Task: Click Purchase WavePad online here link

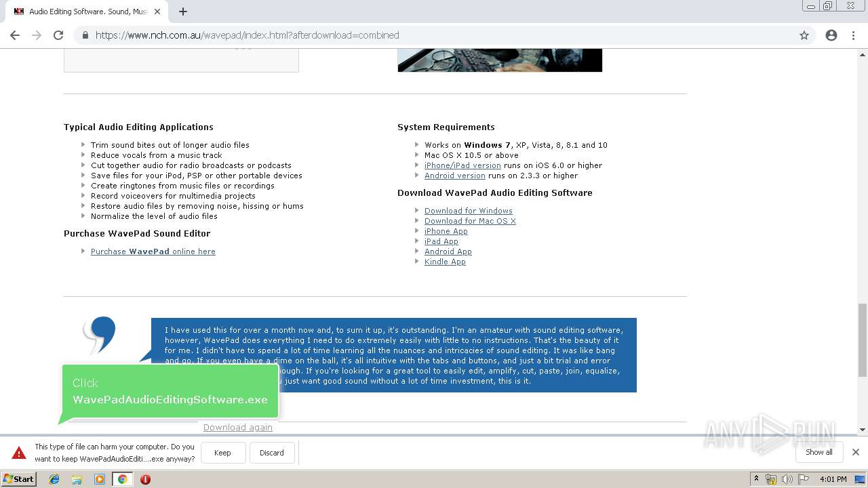Action: click(153, 251)
